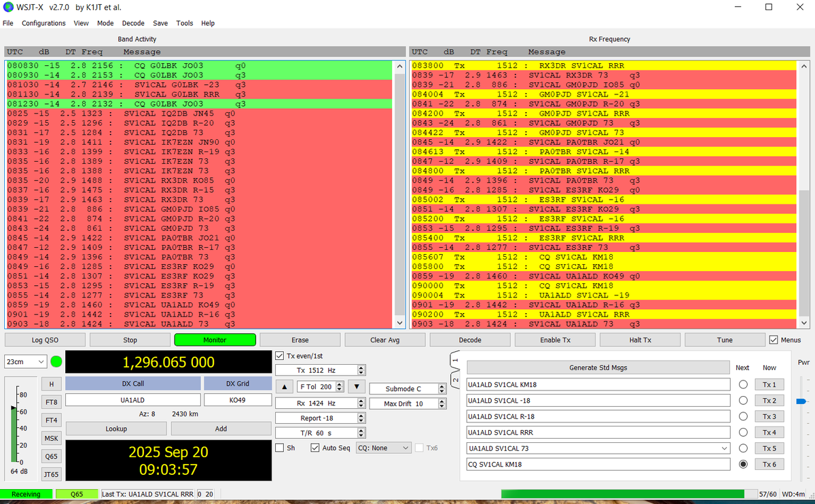Click the Stop button
Screen dimensions: 815x504
tap(130, 340)
